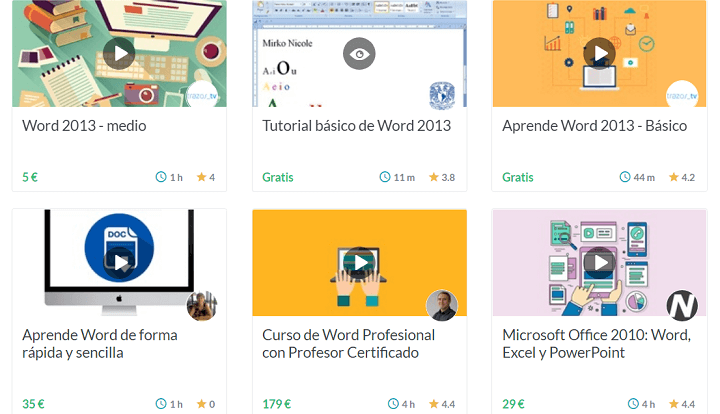
Task: Open the Word 2013 - medio title
Action: click(84, 126)
